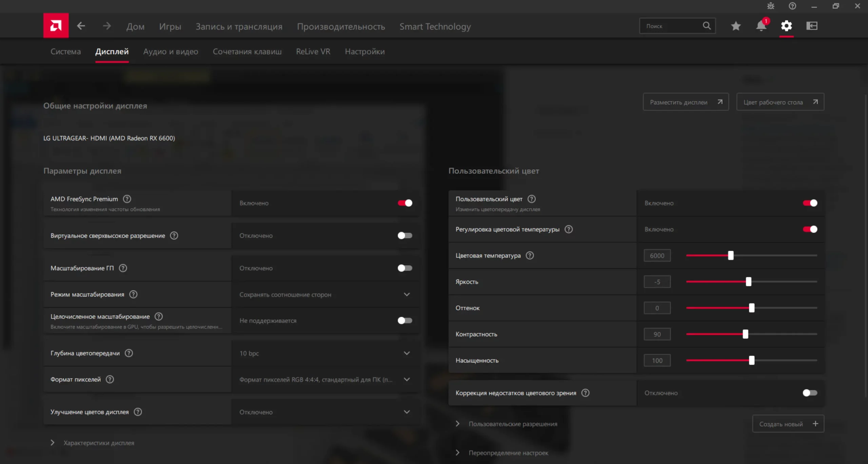Click the settings gear icon
The image size is (868, 464).
click(786, 26)
